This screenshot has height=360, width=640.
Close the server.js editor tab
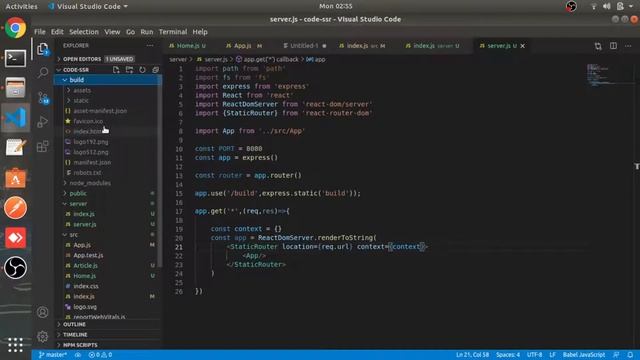522,46
